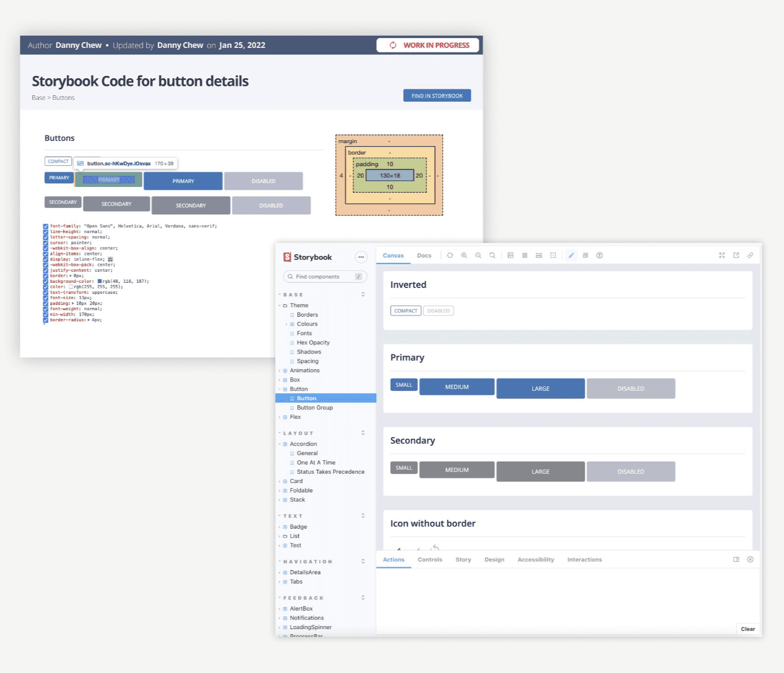Image resolution: width=784 pixels, height=673 pixels.
Task: Click the Work In Progress refresh icon
Action: [x=393, y=45]
